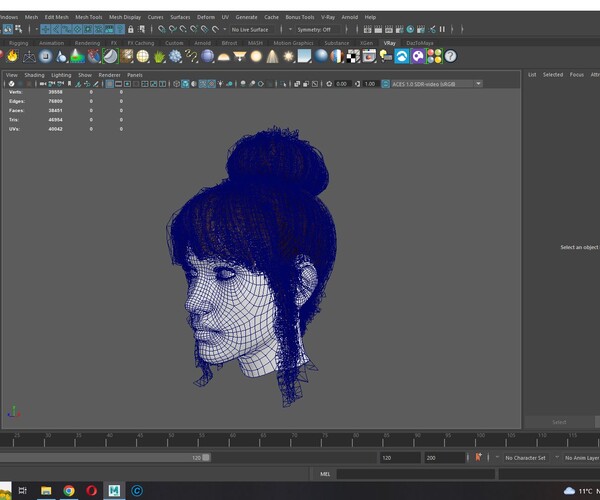Click the V-Ray dome light shelf icon

click(223, 57)
